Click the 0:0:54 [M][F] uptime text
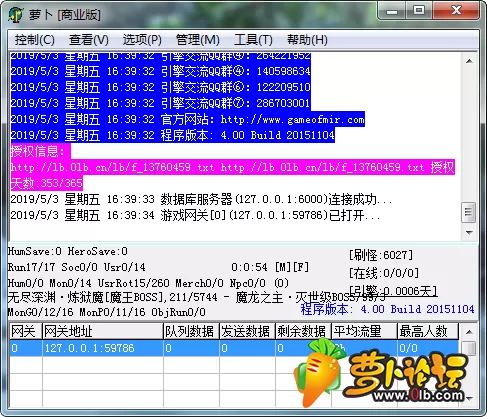This screenshot has width=487, height=417. (x=270, y=267)
